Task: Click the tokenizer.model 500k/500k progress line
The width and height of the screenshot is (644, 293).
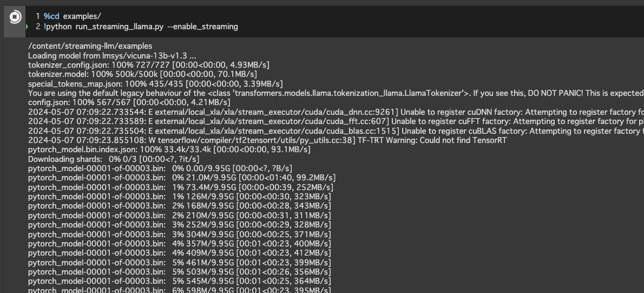Action: pos(142,74)
